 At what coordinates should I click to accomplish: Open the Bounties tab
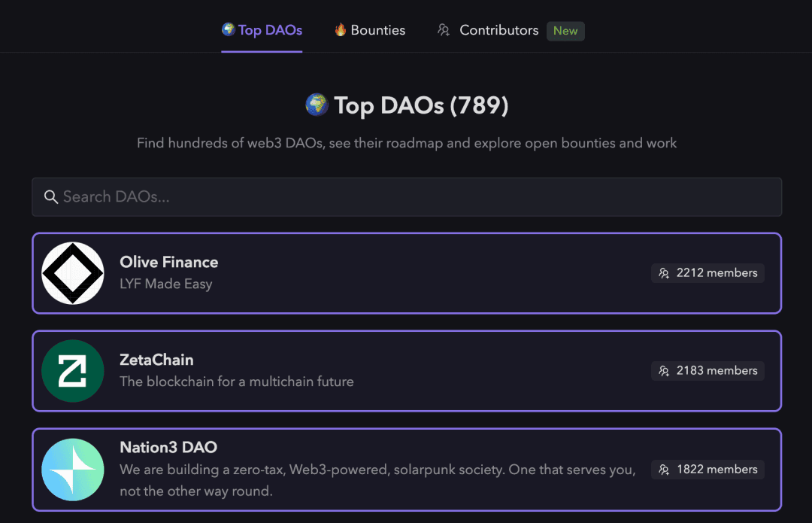(370, 30)
